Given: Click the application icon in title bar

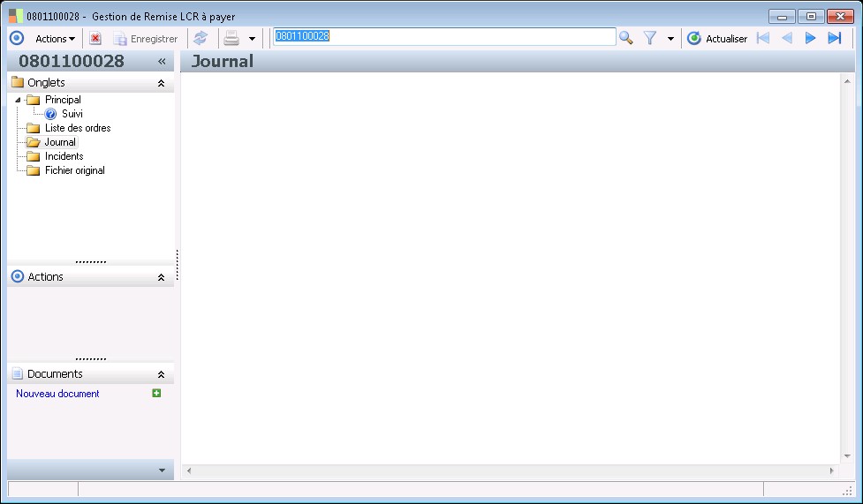Looking at the screenshot, I should (16, 16).
